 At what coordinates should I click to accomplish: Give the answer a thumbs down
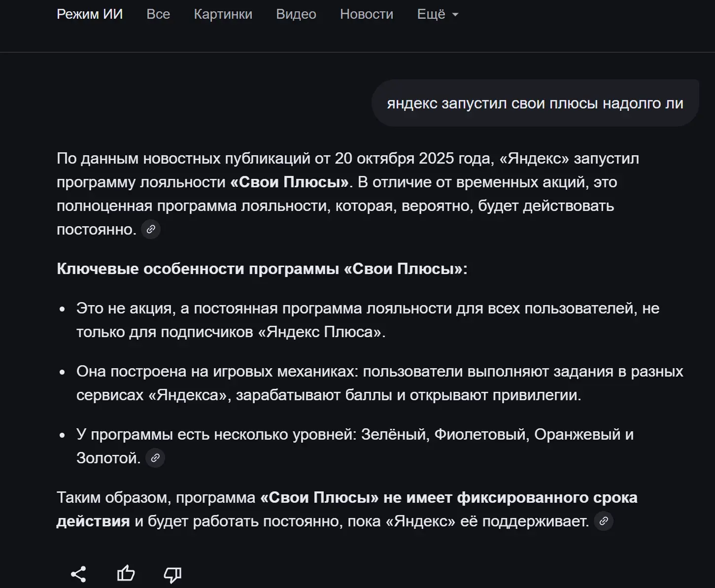tap(172, 574)
